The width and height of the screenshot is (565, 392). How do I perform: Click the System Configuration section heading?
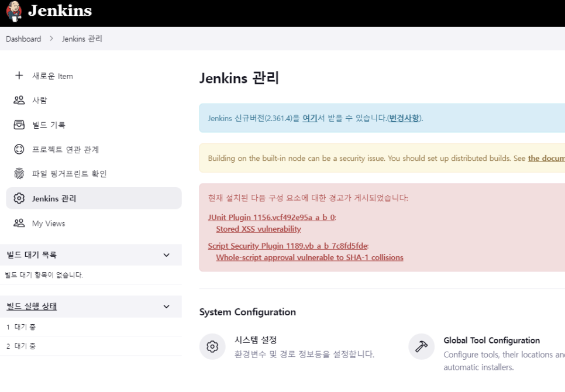coord(247,312)
